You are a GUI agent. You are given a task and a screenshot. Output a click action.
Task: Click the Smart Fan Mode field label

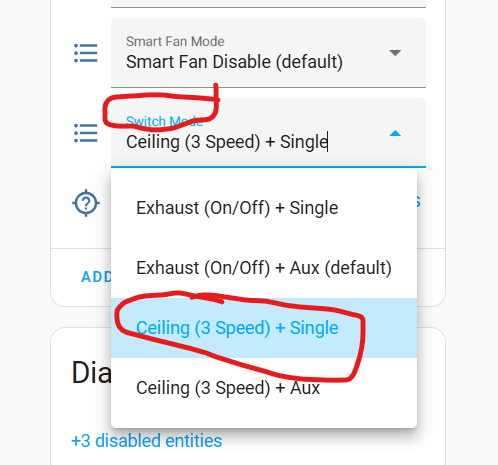point(175,42)
